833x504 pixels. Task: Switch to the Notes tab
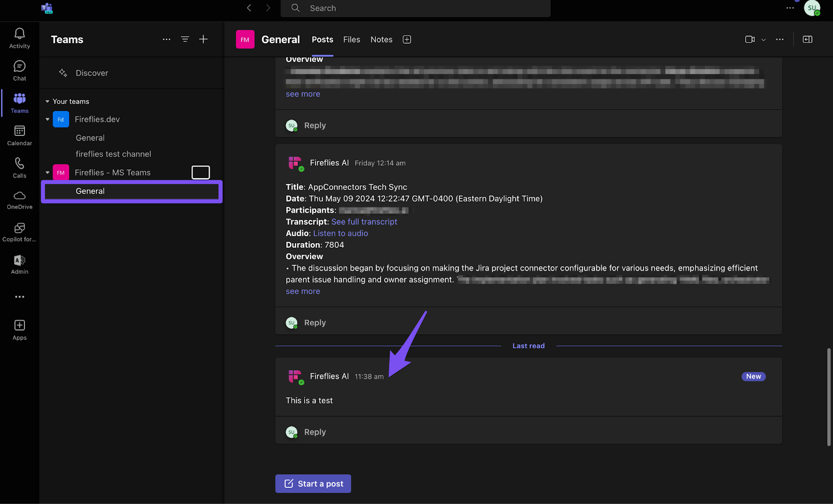[x=381, y=39]
